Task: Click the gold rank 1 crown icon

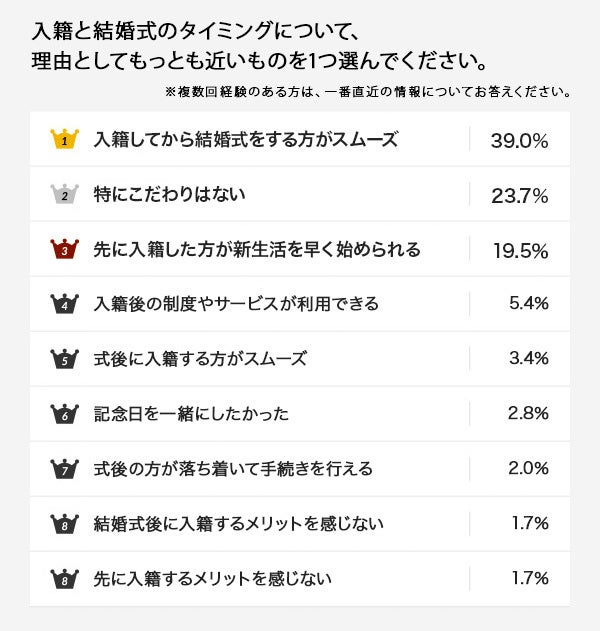Action: coord(64,139)
